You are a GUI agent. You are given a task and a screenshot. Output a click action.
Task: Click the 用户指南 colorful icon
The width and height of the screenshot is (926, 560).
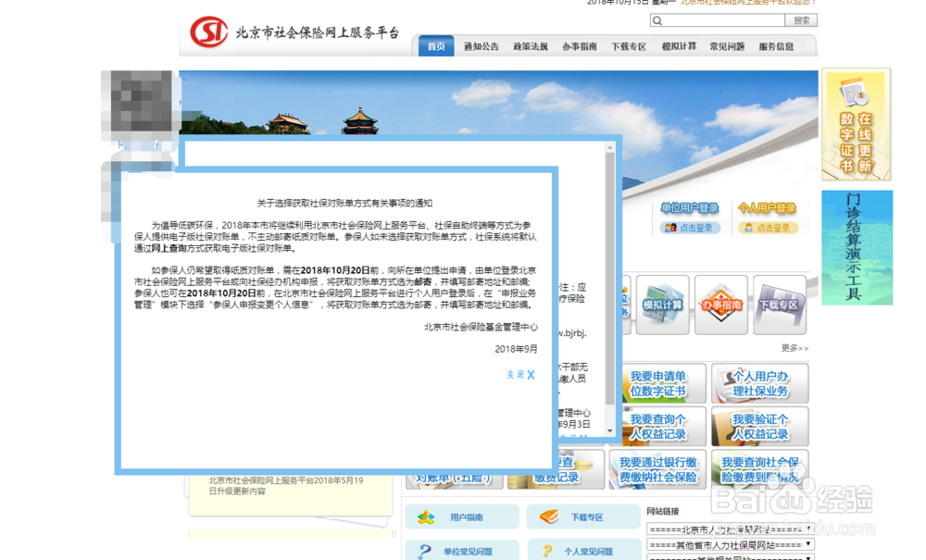click(x=426, y=517)
